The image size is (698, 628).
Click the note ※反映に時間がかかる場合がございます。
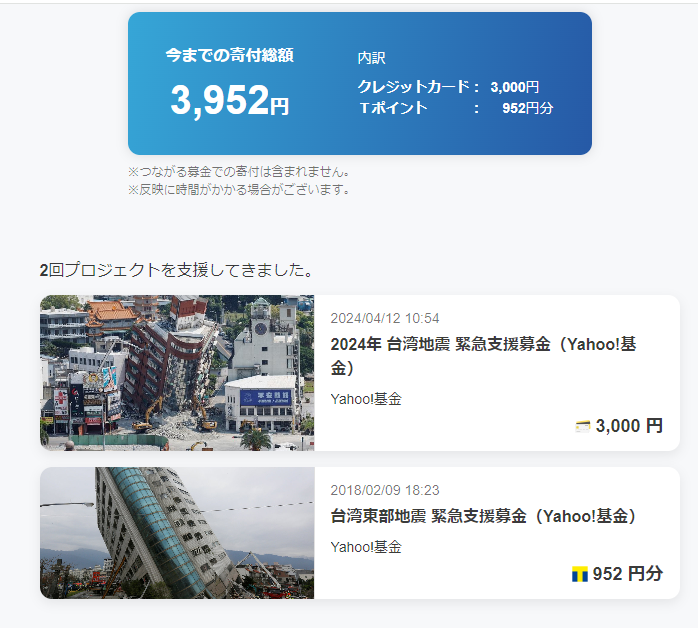click(239, 190)
